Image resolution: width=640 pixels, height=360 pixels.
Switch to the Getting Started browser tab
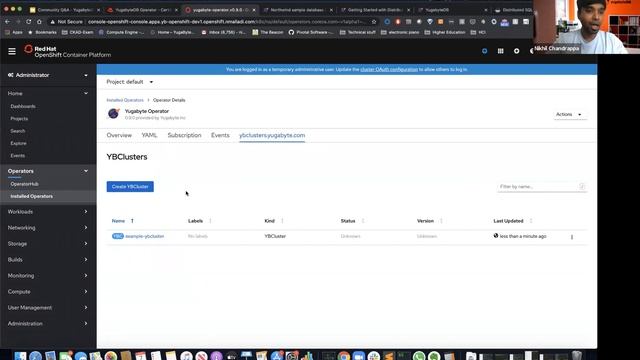[x=376, y=10]
